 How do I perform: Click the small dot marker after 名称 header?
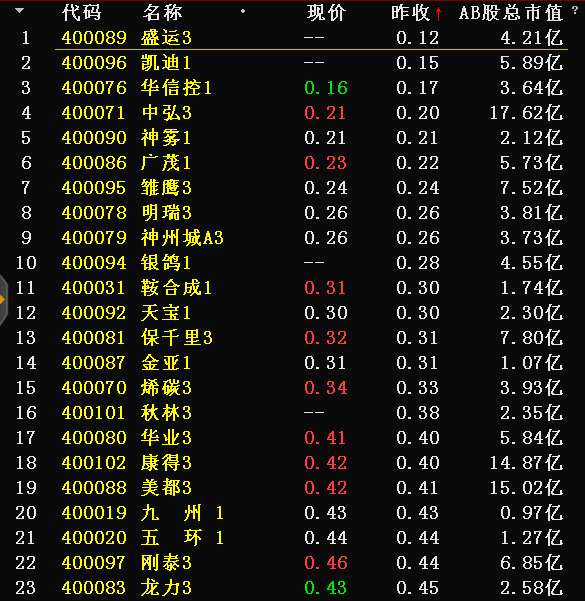click(x=243, y=11)
